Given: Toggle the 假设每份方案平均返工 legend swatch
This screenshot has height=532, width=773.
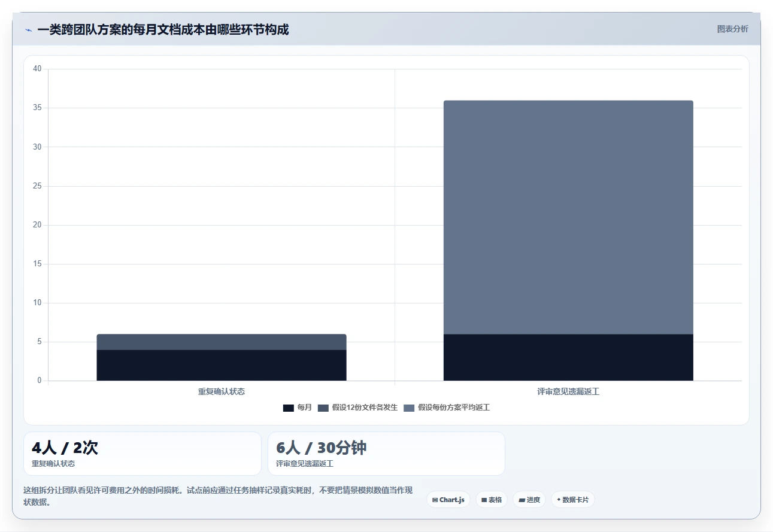Looking at the screenshot, I should (409, 408).
